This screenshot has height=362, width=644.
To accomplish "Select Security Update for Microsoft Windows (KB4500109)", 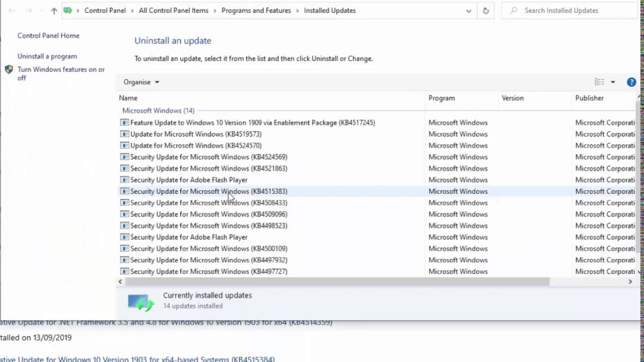I will (209, 248).
